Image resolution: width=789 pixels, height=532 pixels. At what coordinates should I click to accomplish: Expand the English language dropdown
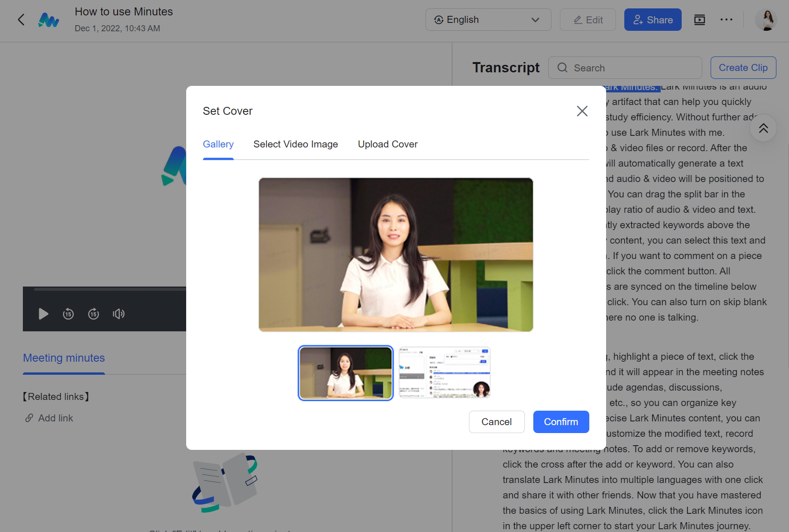tap(488, 20)
